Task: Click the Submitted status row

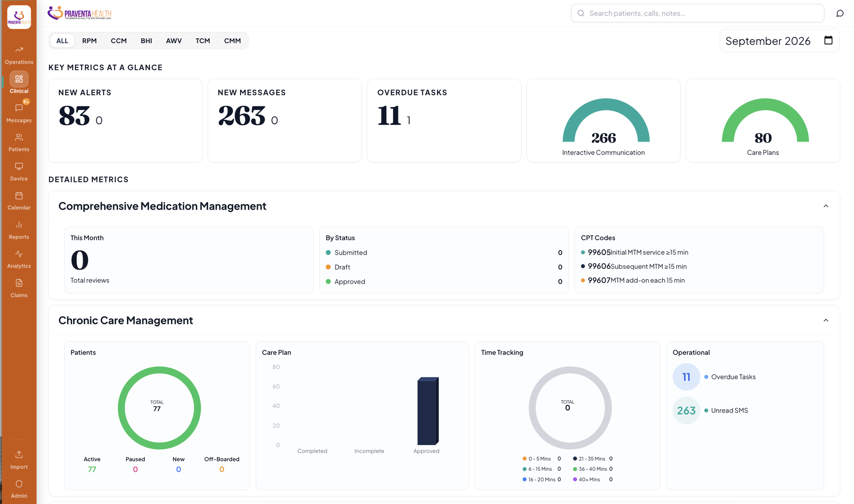Action: pos(444,253)
